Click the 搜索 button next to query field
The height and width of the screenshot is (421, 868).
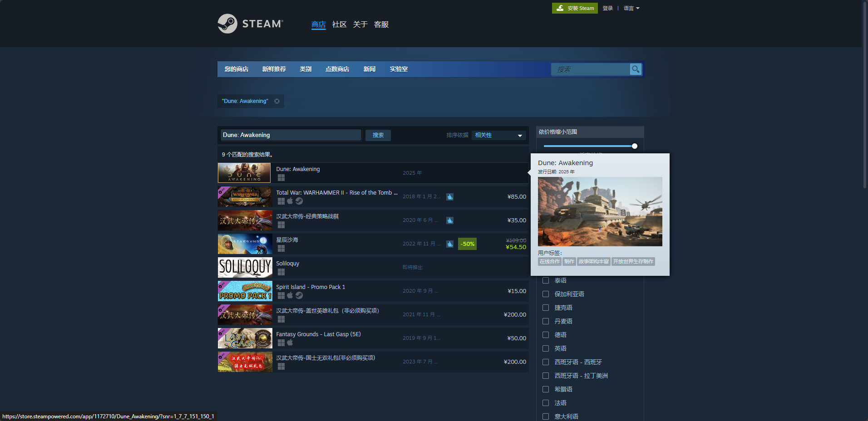pos(378,135)
